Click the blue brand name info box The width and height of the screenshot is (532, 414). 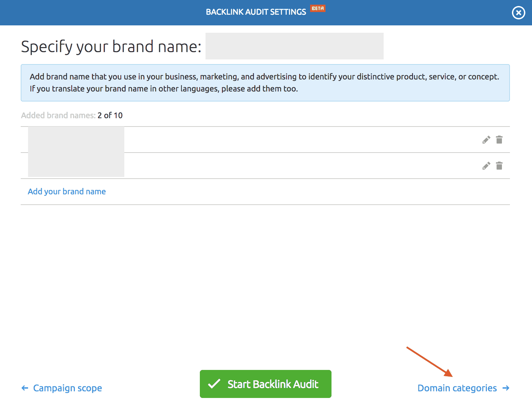pyautogui.click(x=265, y=83)
